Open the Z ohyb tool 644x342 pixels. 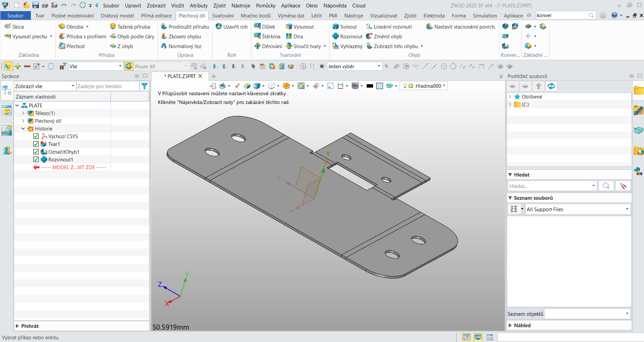tap(121, 46)
